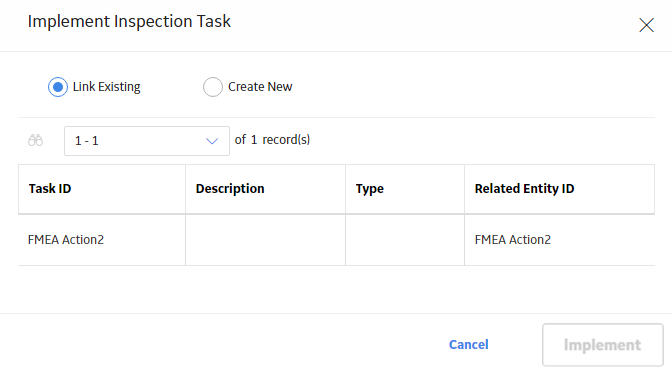This screenshot has width=672, height=375.
Task: Click the Implement Inspection Task title
Action: [129, 21]
